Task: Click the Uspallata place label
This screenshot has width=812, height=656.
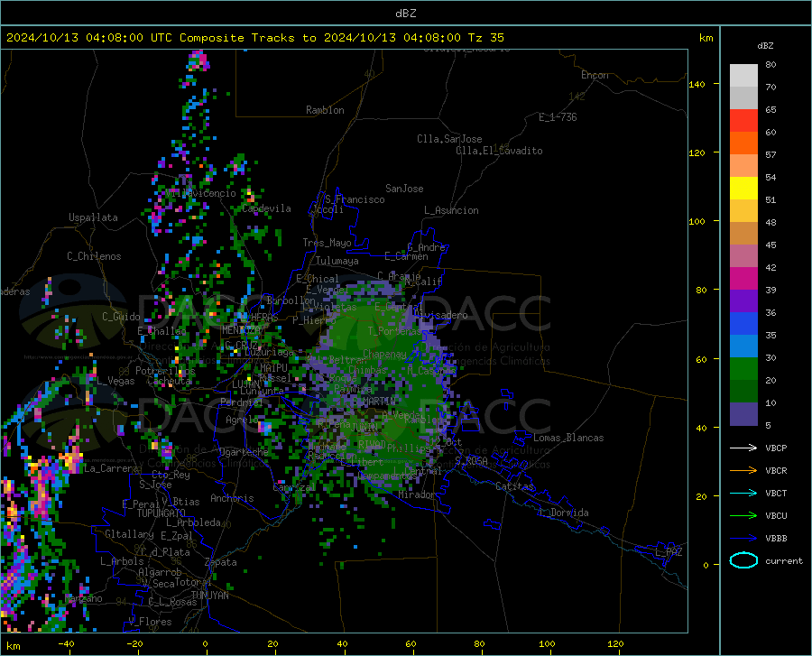Action: pos(93,217)
